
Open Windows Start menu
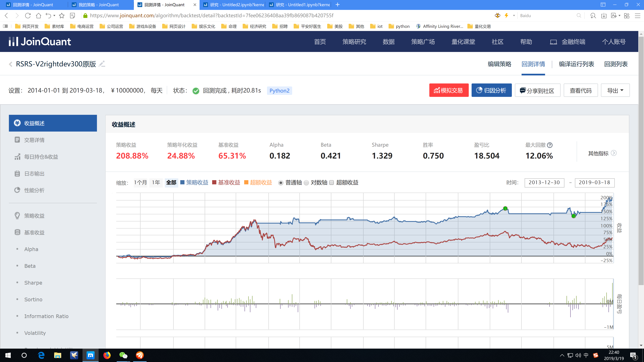[x=8, y=355]
